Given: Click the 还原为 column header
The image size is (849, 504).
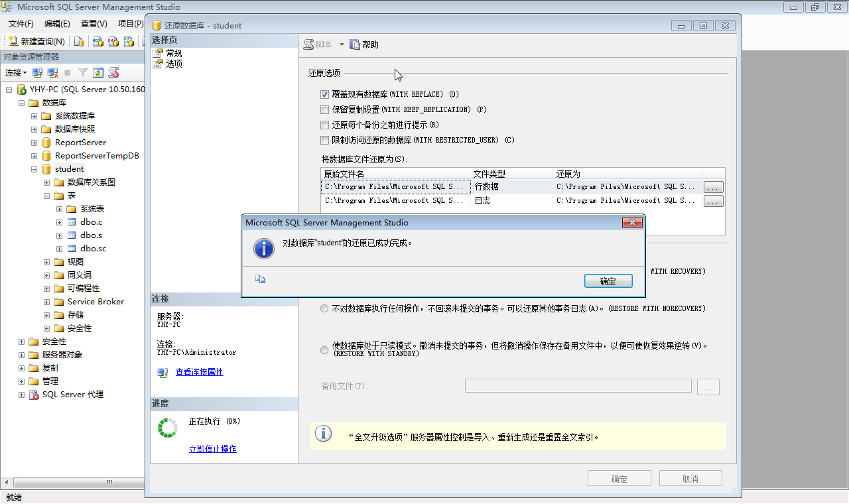Looking at the screenshot, I should [x=627, y=174].
